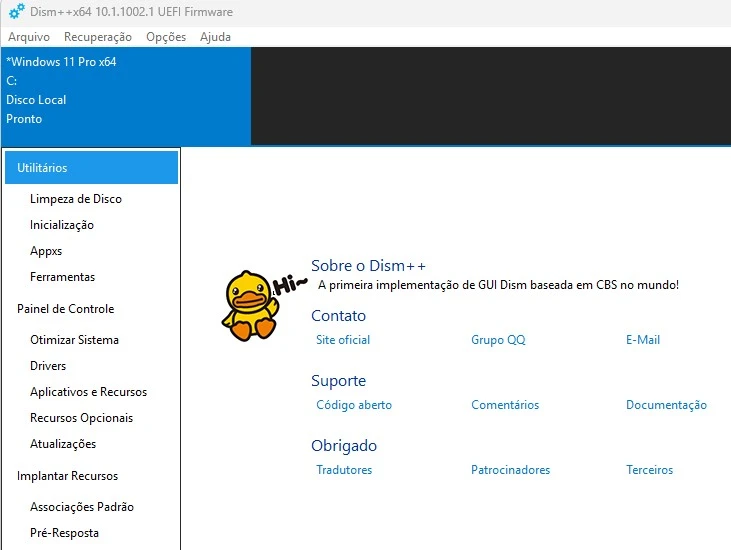This screenshot has height=550, width=731.
Task: Open the Arquivo menu
Action: tap(29, 37)
